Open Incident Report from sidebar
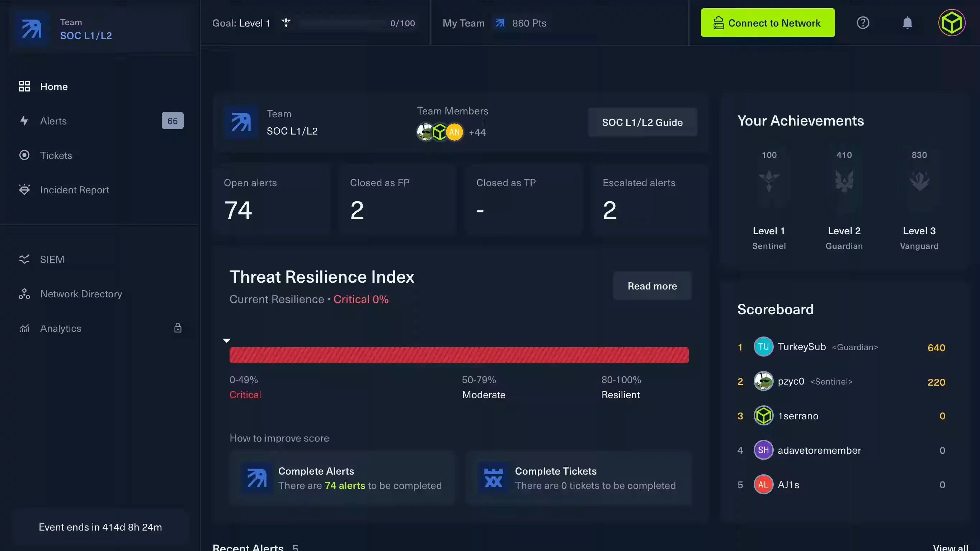This screenshot has width=980, height=551. point(74,190)
